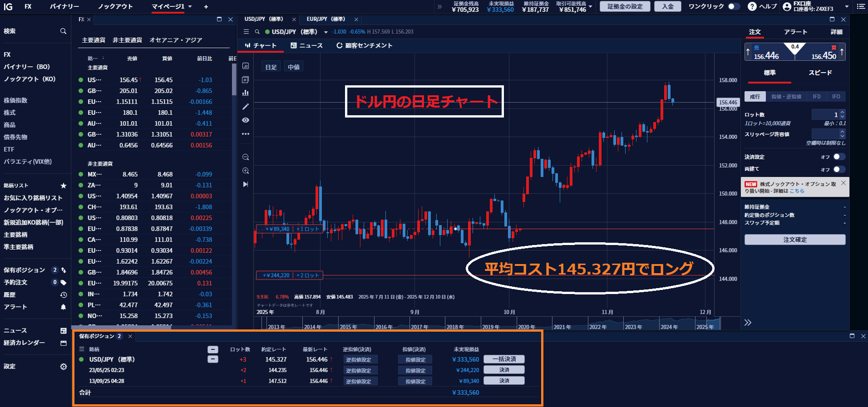Click the 一括決済 close-all button
Screen dimensions: 868x407
[504, 359]
